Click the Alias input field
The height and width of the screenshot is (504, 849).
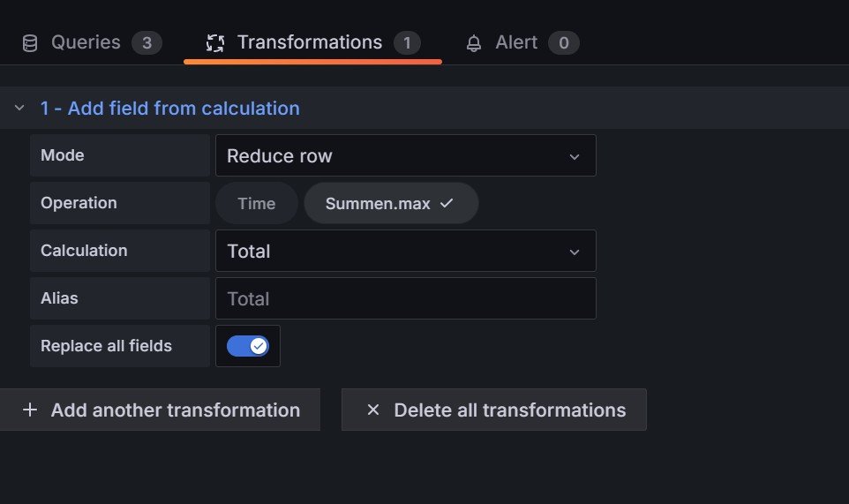click(x=405, y=299)
